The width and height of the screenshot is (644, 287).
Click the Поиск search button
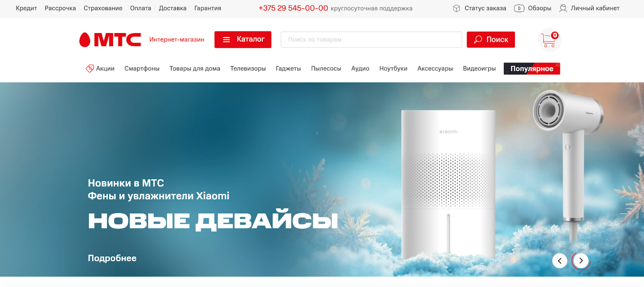491,39
